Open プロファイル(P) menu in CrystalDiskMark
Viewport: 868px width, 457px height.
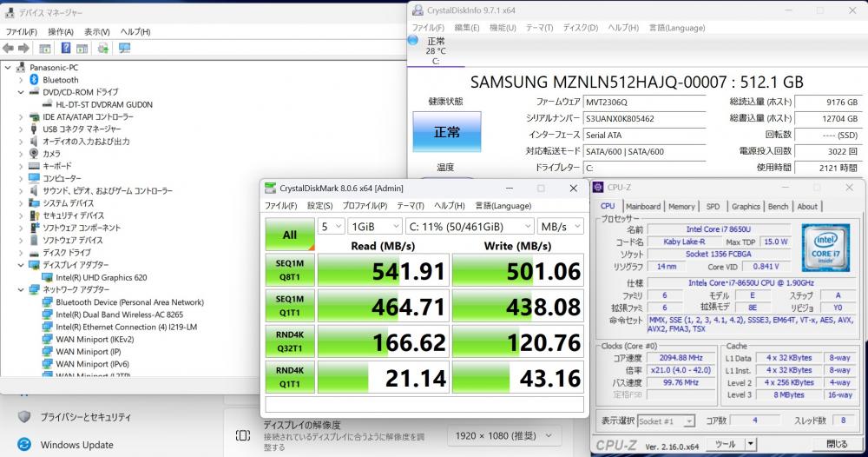tap(365, 206)
